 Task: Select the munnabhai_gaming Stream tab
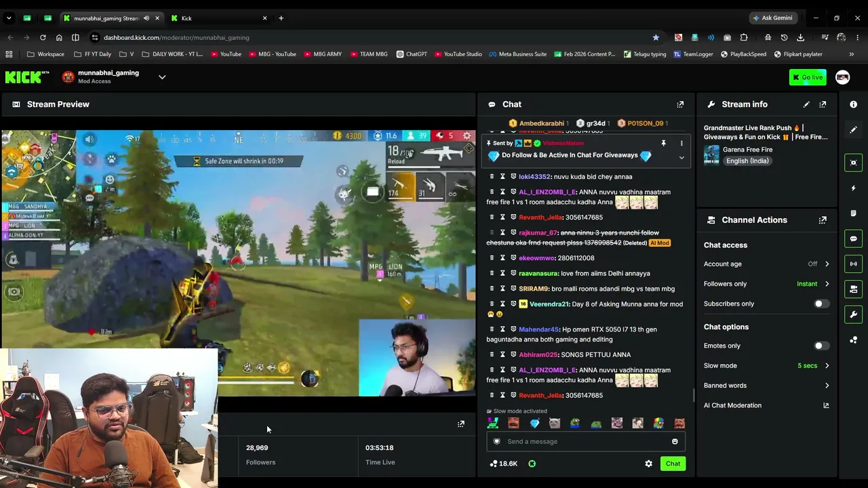pyautogui.click(x=111, y=18)
